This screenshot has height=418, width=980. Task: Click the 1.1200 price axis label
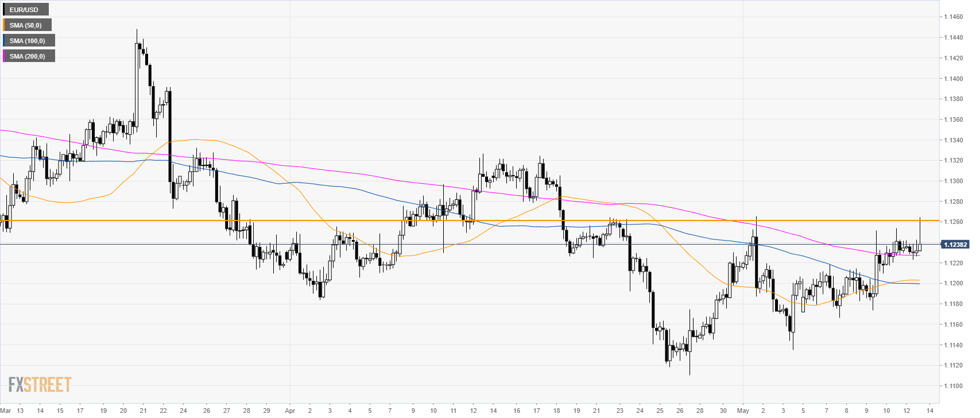click(954, 284)
